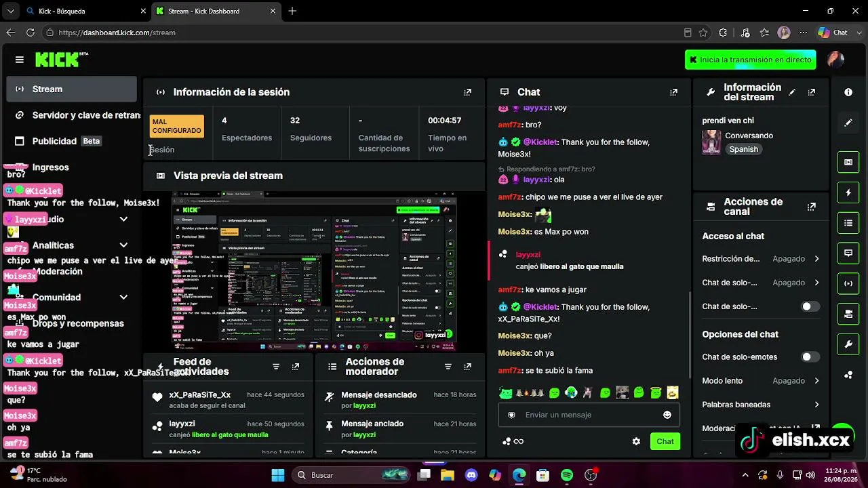The height and width of the screenshot is (488, 868).
Task: Toggle stream preview widget in right sidebar
Action: tap(848, 162)
